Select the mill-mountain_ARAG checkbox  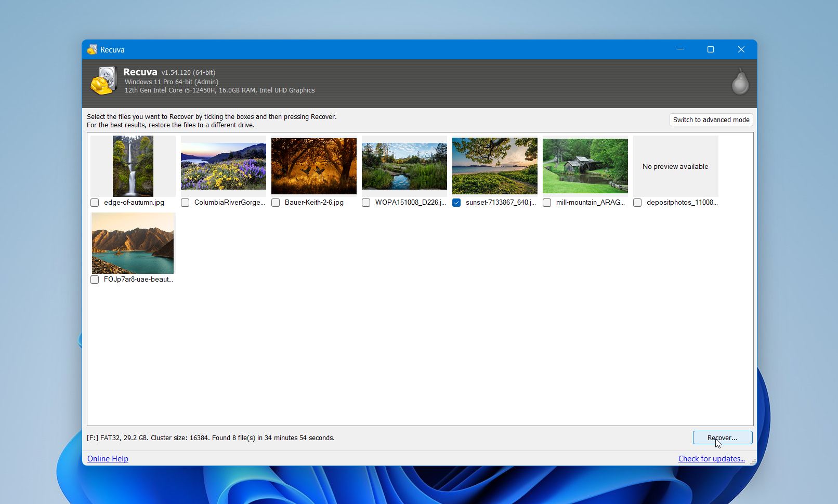coord(547,203)
